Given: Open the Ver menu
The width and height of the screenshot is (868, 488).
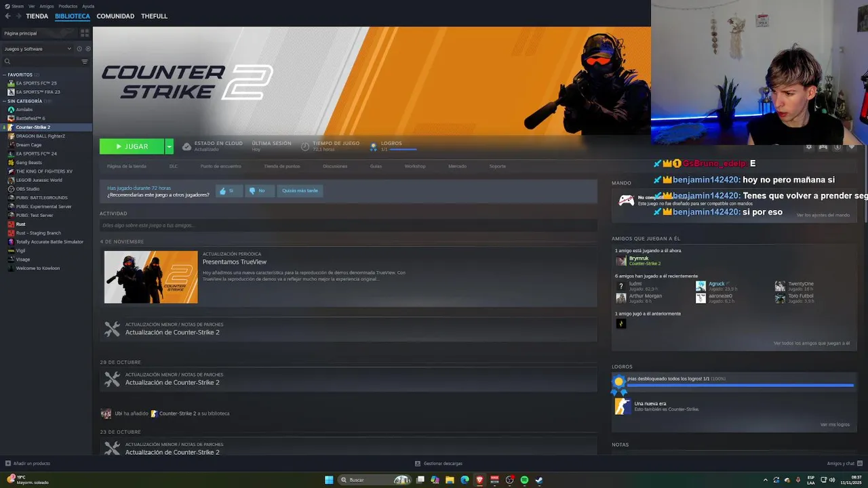Looking at the screenshot, I should 32,6.
